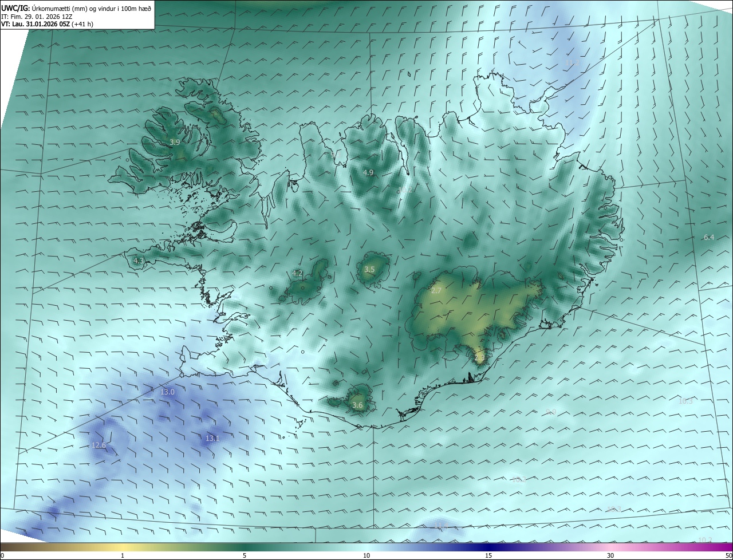Click the 4.9 value label on the map
The width and height of the screenshot is (733, 560).
click(x=368, y=172)
